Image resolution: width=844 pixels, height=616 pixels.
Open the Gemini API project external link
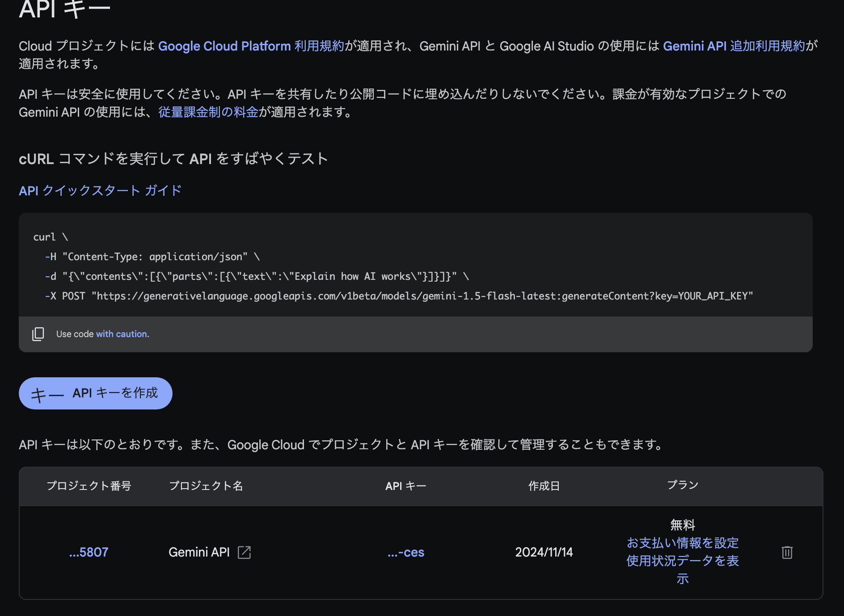(244, 553)
